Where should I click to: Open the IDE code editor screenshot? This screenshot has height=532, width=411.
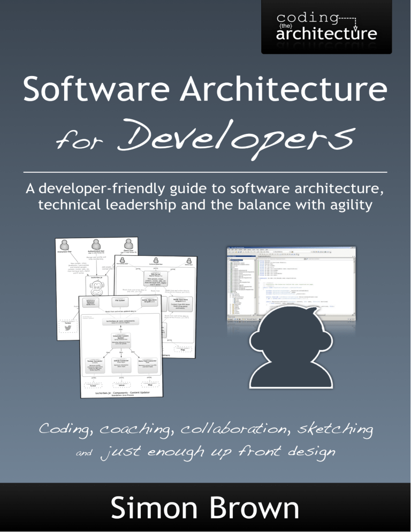(x=291, y=284)
